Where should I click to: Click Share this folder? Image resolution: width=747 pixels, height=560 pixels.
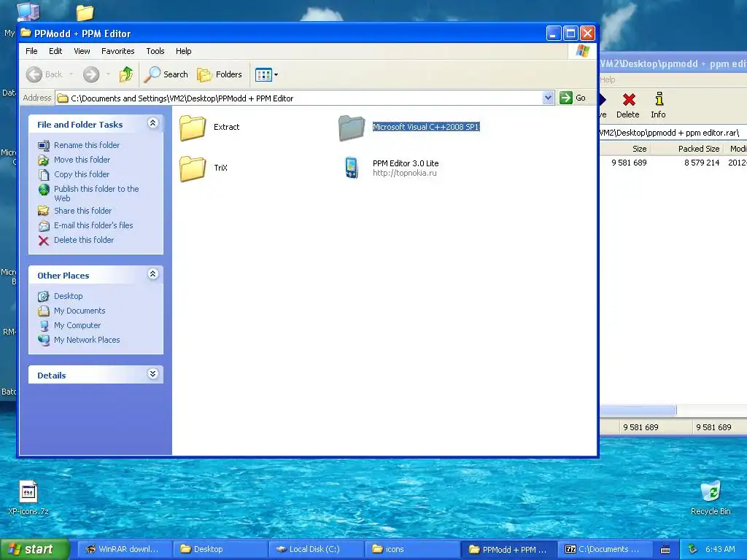tap(82, 211)
